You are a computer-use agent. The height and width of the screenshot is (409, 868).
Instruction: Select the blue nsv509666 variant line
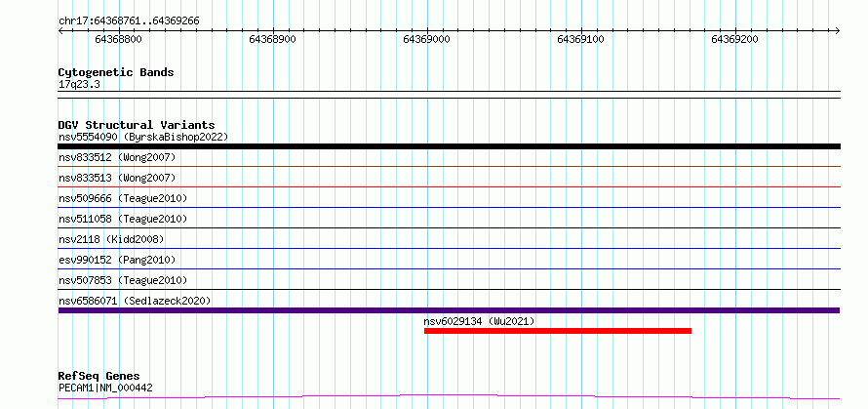tap(449, 207)
